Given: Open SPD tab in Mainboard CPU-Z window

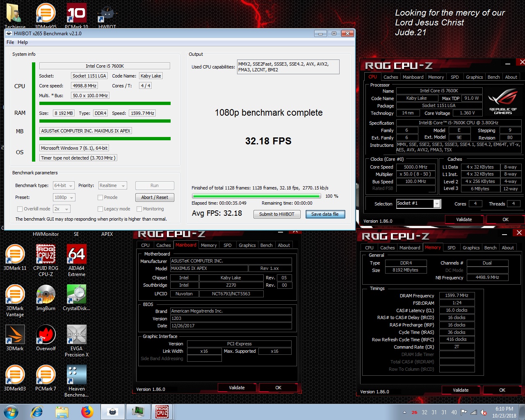Looking at the screenshot, I should pos(227,245).
